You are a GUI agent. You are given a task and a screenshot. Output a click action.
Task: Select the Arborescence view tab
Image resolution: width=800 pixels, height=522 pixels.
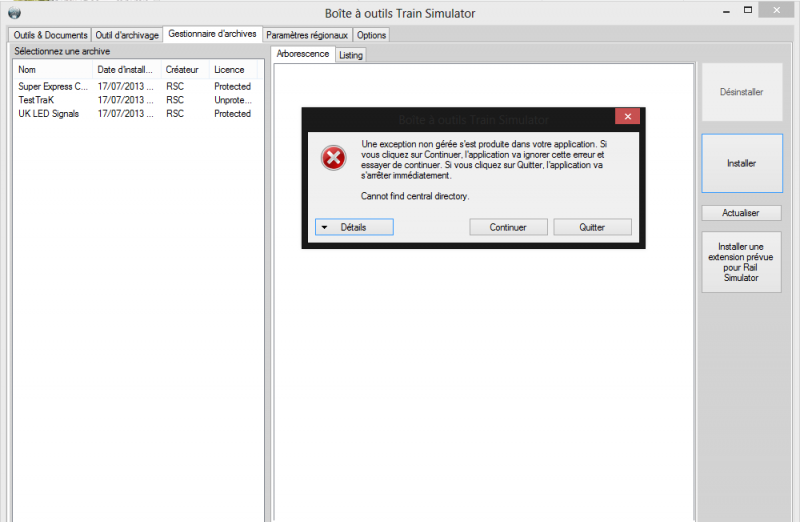(x=303, y=54)
